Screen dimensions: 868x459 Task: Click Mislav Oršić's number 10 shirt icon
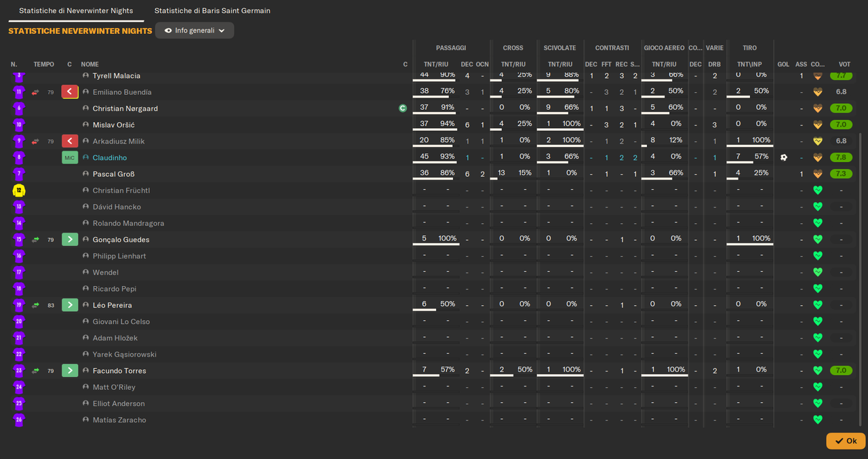tap(19, 125)
